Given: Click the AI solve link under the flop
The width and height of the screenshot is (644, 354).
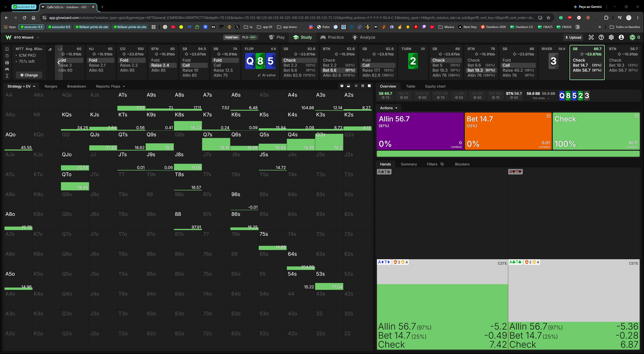Looking at the screenshot, I should coord(267,75).
